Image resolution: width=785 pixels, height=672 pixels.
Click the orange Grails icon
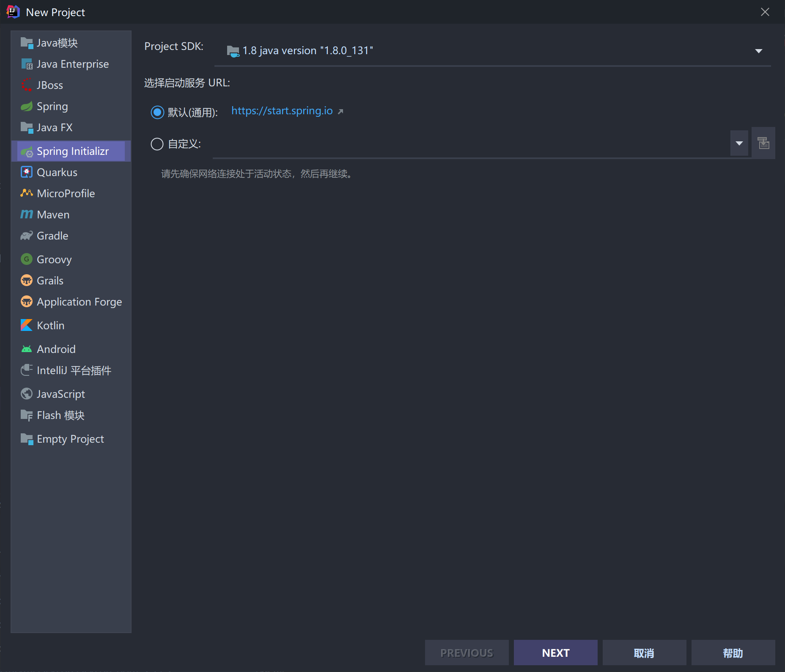click(27, 280)
